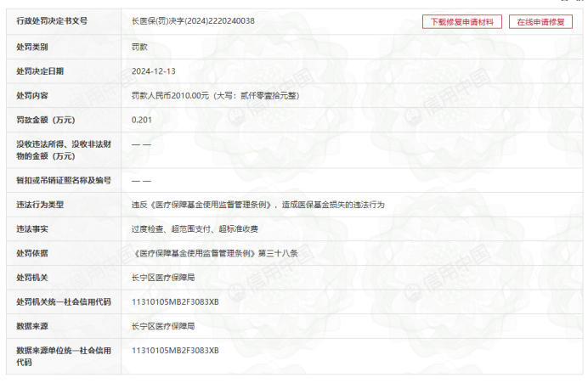Click the 处罚机关统一社会信用代码 label

(x=64, y=302)
